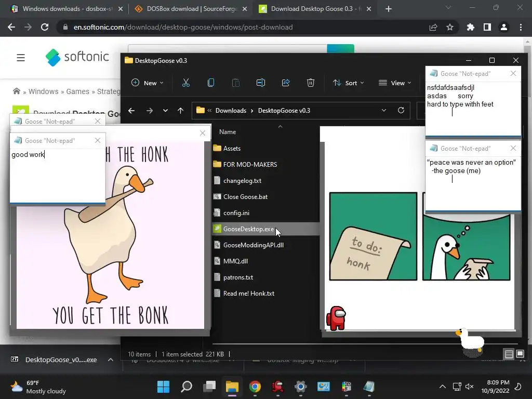The image size is (532, 399).
Task: Open Windows Start menu
Action: coord(163,387)
